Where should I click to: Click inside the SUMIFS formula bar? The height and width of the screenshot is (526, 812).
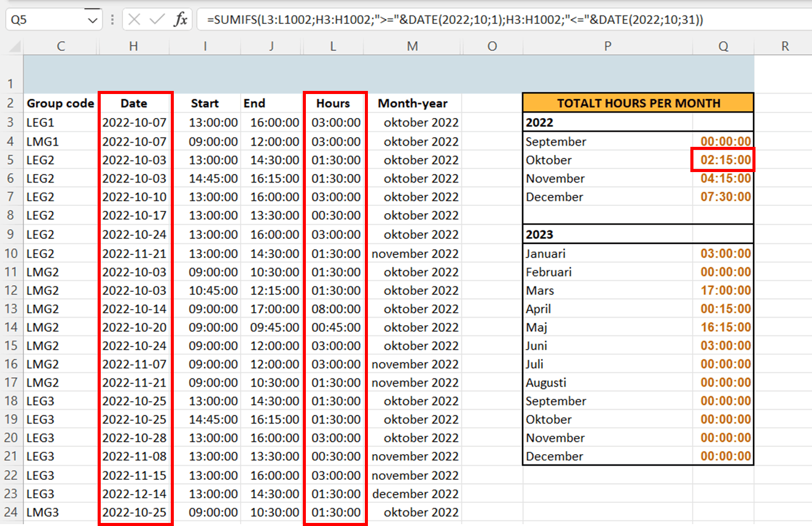[504, 20]
